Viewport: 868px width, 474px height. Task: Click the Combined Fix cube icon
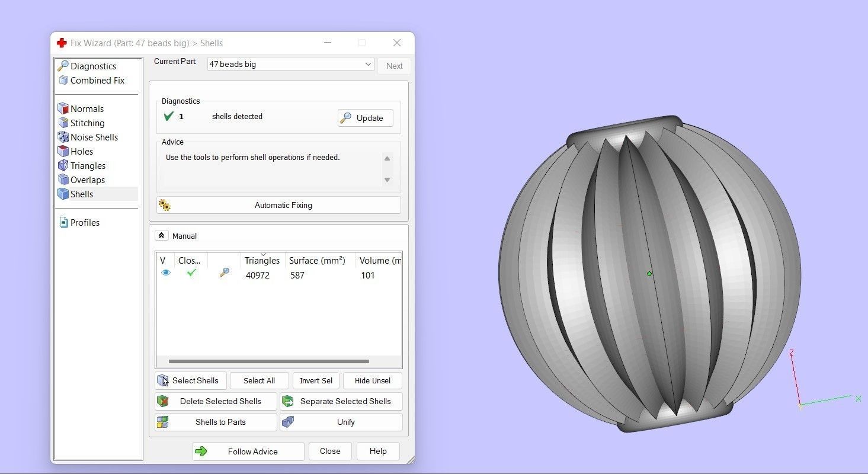[x=63, y=80]
